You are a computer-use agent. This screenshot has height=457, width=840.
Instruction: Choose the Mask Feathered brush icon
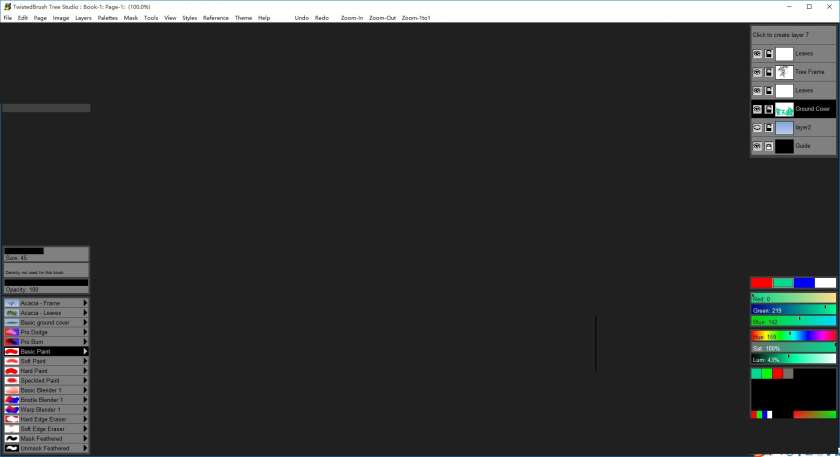(x=12, y=438)
